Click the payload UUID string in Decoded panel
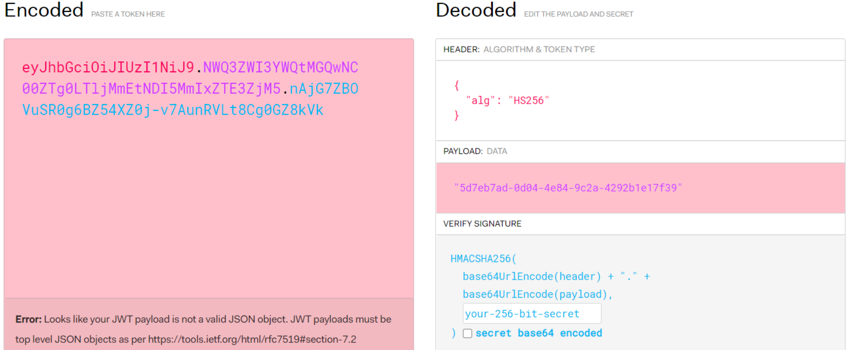Screen dimensions: 868x350 [568, 188]
